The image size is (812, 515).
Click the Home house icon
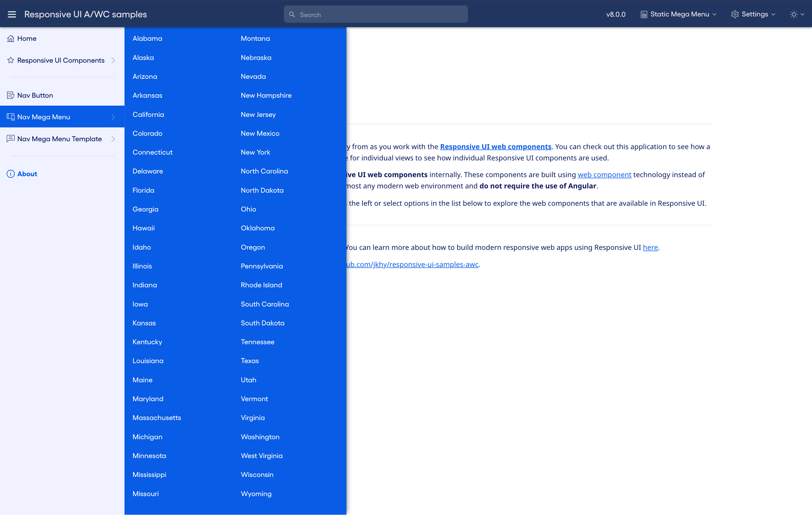click(x=10, y=38)
